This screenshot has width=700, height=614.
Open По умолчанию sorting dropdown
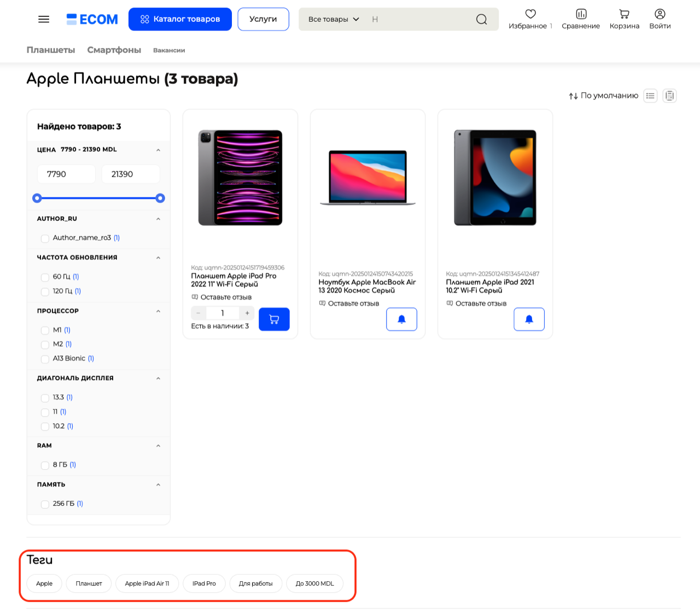pos(603,96)
